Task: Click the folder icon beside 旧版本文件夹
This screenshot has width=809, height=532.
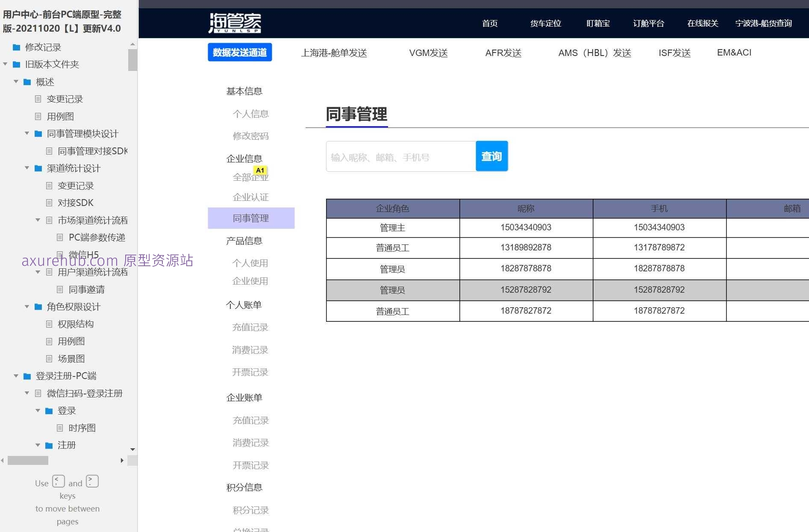Action: pyautogui.click(x=16, y=64)
